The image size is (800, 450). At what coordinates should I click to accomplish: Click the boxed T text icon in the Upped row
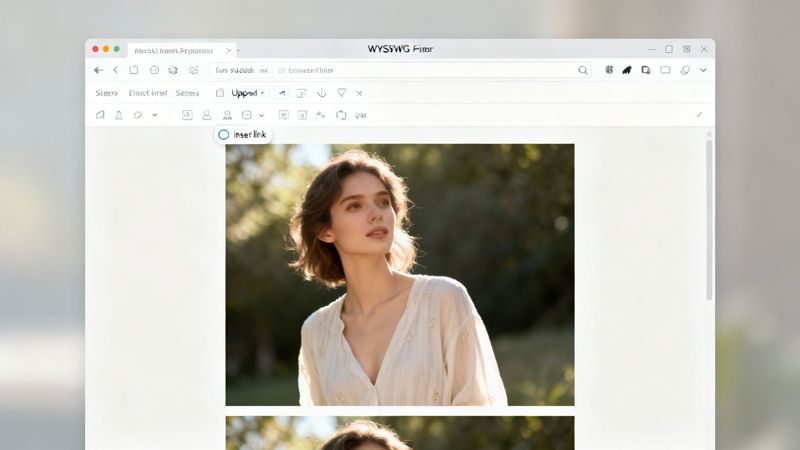[x=302, y=93]
